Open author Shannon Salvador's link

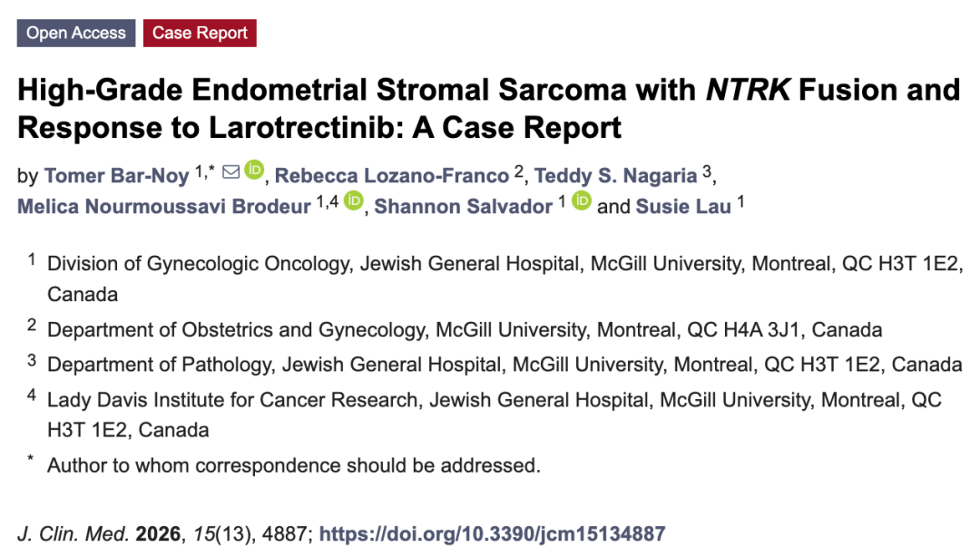tap(463, 206)
